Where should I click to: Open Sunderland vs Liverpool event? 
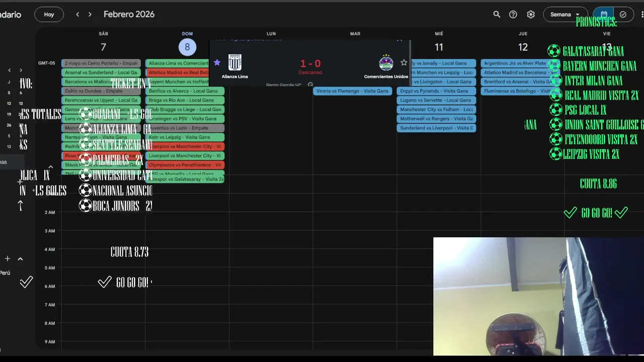click(436, 128)
